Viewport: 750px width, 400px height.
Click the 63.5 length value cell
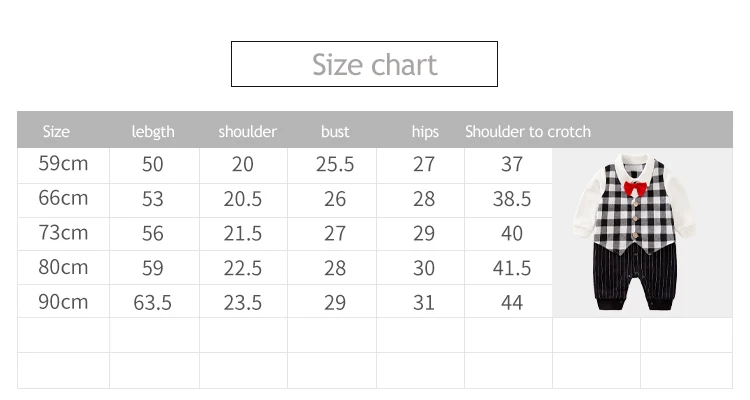coord(152,302)
